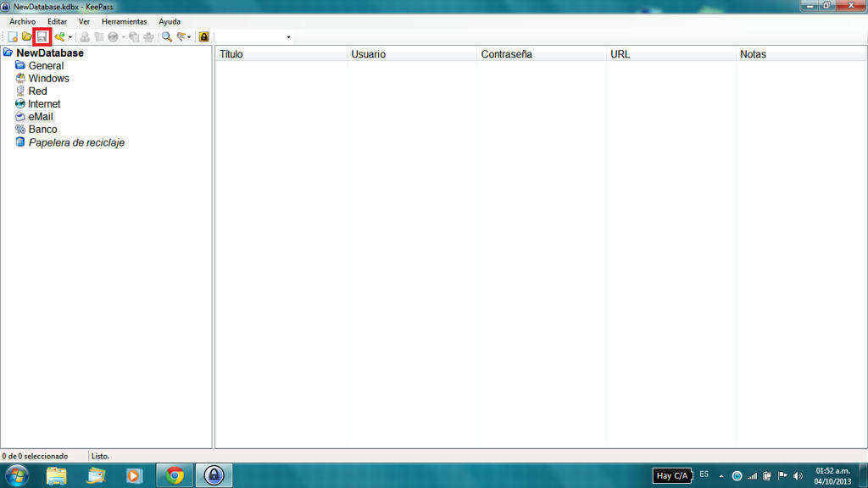Perform auto-type using toolbar icon
This screenshot has width=868, height=488.
149,37
